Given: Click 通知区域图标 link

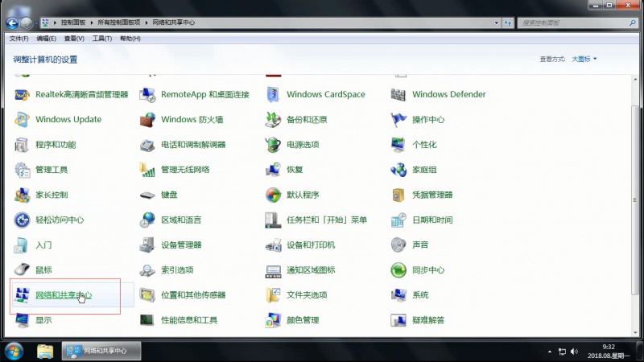Looking at the screenshot, I should [x=311, y=270].
